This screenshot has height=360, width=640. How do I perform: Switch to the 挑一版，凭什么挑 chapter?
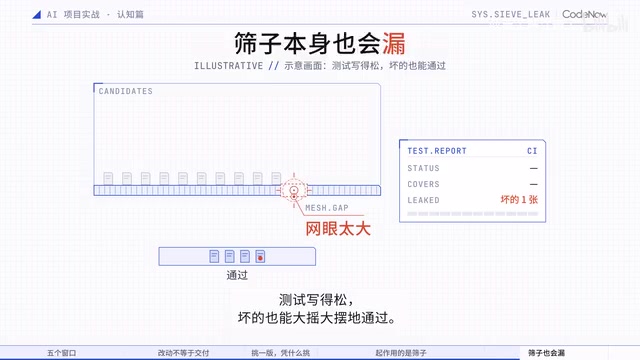(x=280, y=353)
